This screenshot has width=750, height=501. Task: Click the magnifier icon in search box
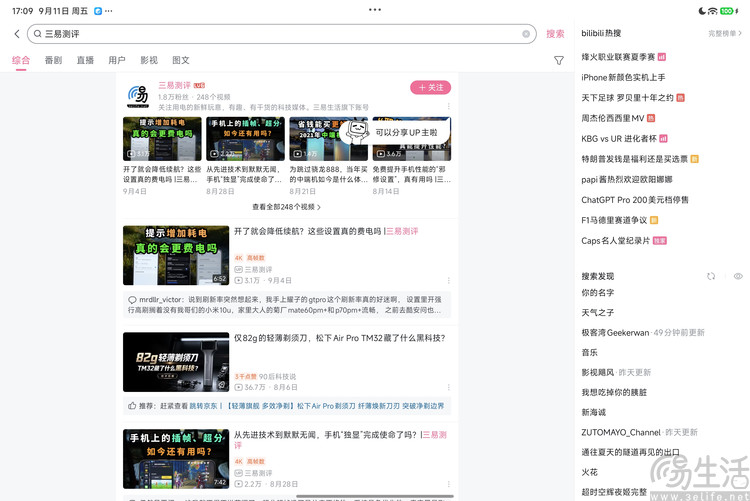tap(37, 34)
